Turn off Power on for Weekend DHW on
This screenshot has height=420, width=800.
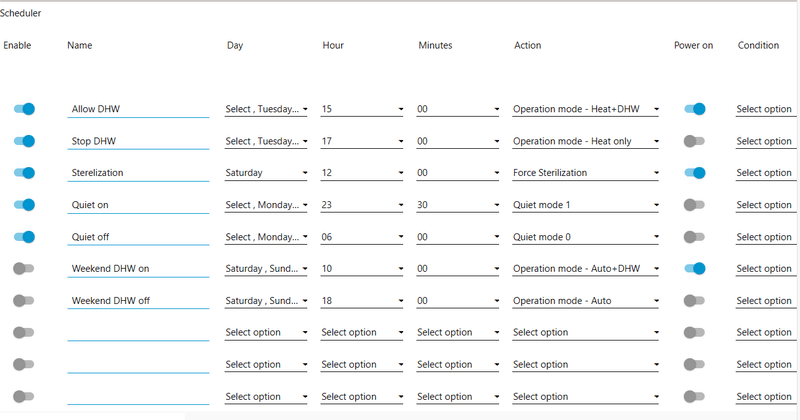tap(694, 268)
